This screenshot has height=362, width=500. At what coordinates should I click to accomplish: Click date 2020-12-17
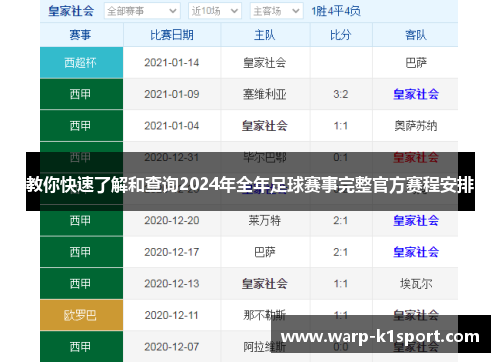coord(172,252)
